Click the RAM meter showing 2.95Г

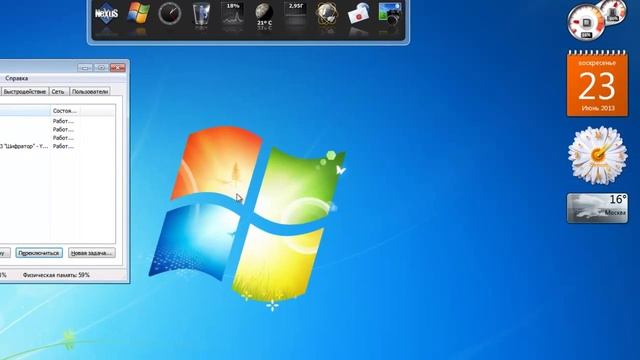296,13
